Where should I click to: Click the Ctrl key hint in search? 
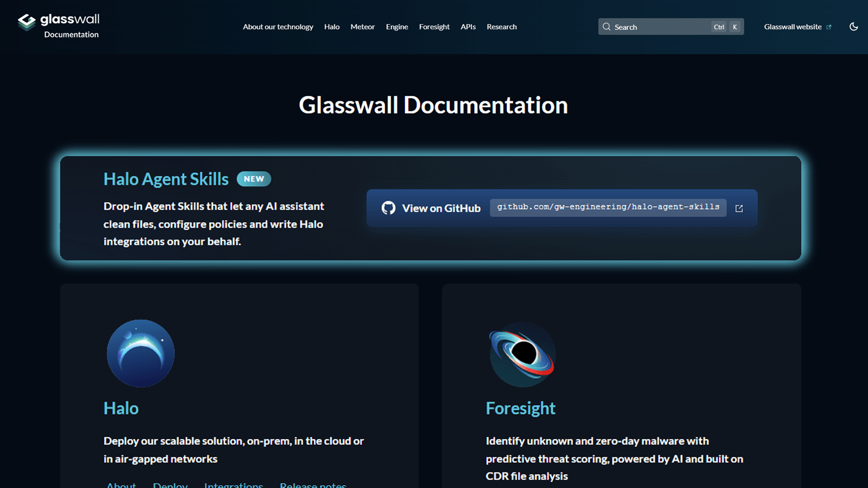tap(719, 27)
